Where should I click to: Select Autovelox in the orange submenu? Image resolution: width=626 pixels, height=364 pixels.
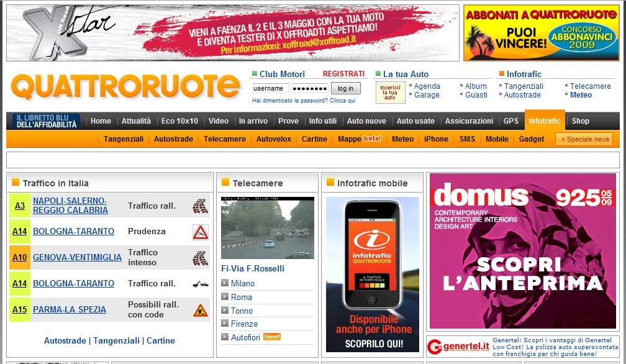[273, 139]
